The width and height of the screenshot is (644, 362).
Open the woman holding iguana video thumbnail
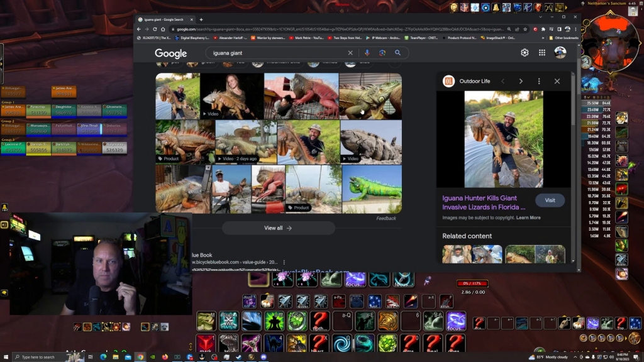tap(232, 96)
